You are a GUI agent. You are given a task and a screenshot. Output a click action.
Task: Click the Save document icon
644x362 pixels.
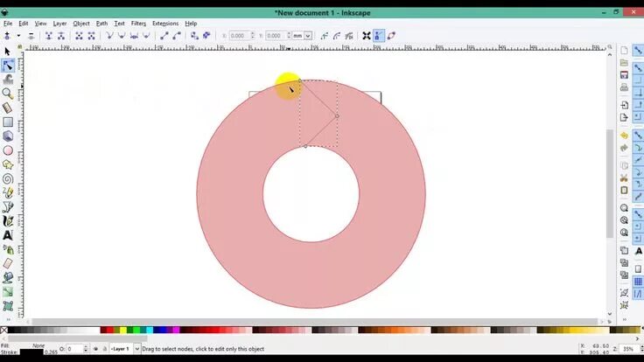coord(624,75)
